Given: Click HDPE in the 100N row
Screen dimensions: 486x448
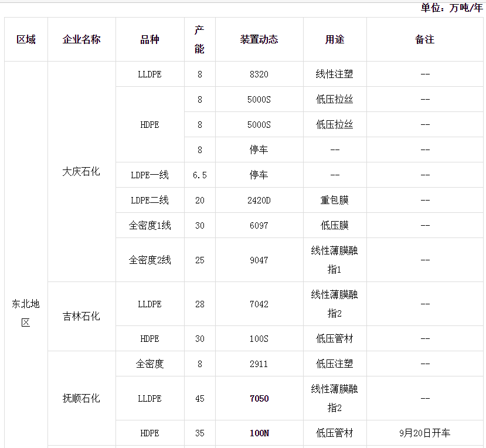Looking at the screenshot, I should click(149, 433).
